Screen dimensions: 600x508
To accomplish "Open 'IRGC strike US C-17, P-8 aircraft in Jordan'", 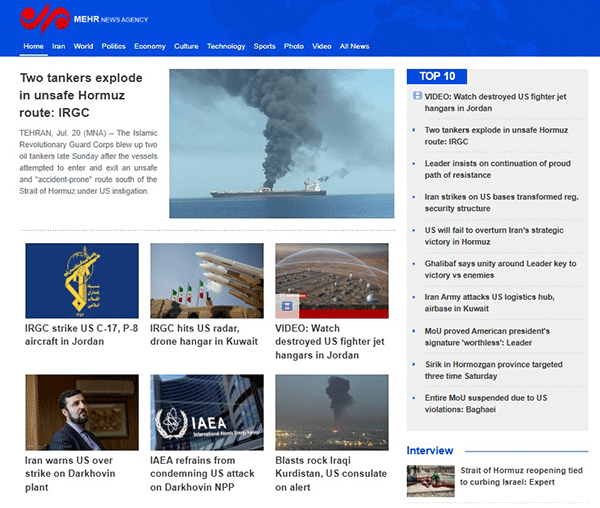I will pyautogui.click(x=82, y=335).
